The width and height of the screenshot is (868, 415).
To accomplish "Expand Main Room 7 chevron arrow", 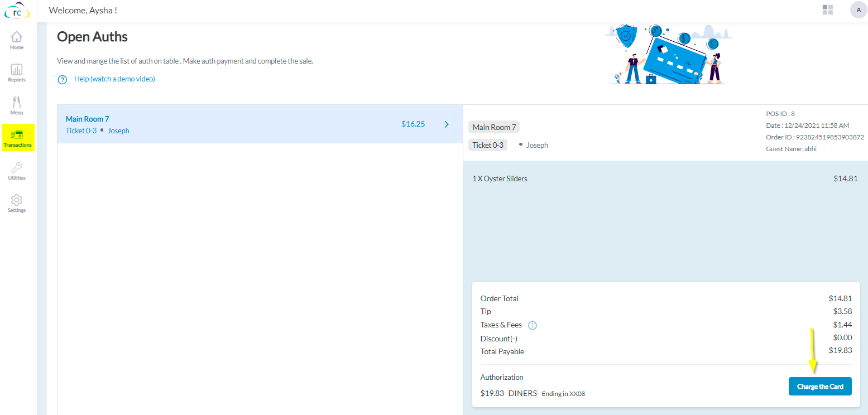I will (447, 124).
